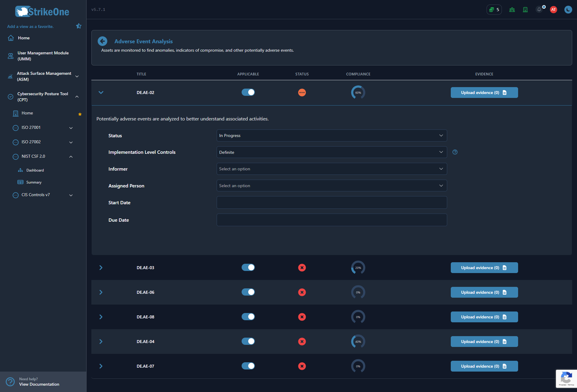Open the team users icon in header
577x392 pixels.
[512, 10]
